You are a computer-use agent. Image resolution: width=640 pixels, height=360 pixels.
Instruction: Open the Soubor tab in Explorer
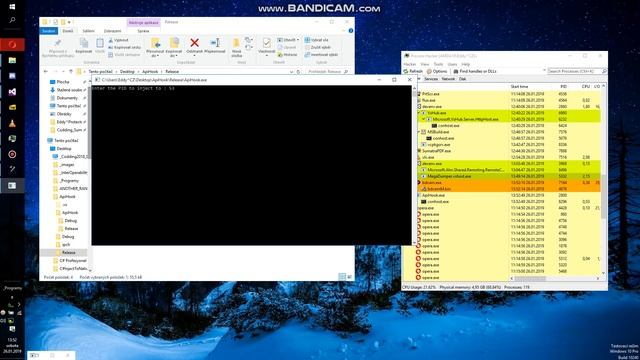pos(49,31)
